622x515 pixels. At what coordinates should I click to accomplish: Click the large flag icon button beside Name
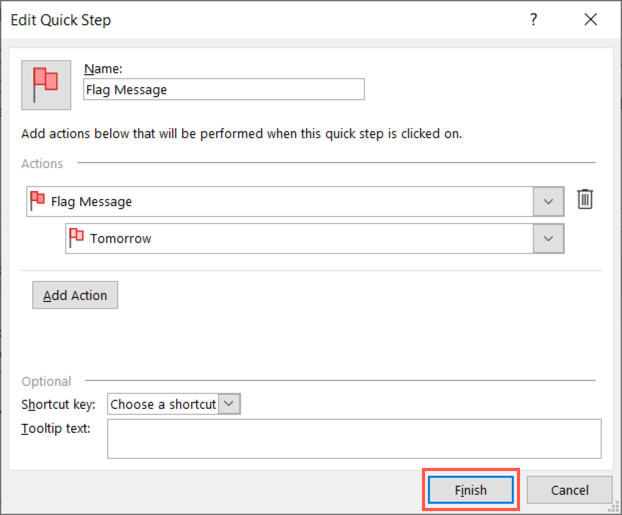[x=46, y=85]
